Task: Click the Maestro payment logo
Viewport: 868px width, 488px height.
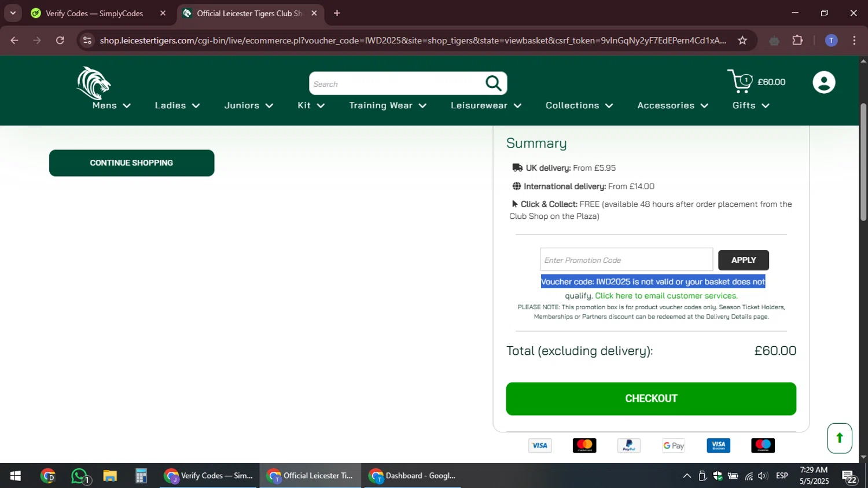Action: click(x=763, y=446)
